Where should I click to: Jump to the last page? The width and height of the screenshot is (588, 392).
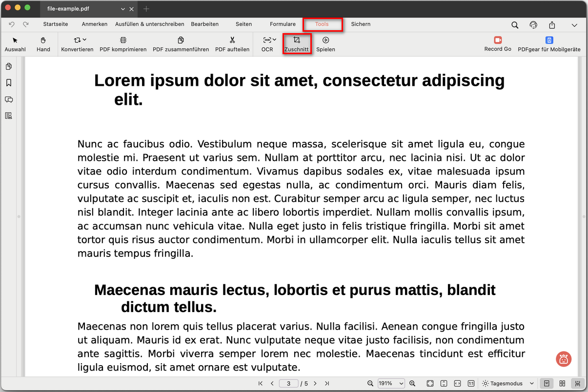click(x=327, y=384)
